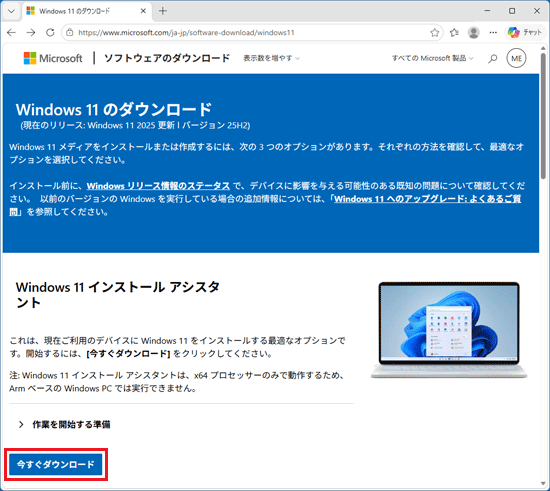Open a new browser tab
Image resolution: width=550 pixels, height=491 pixels.
point(162,11)
